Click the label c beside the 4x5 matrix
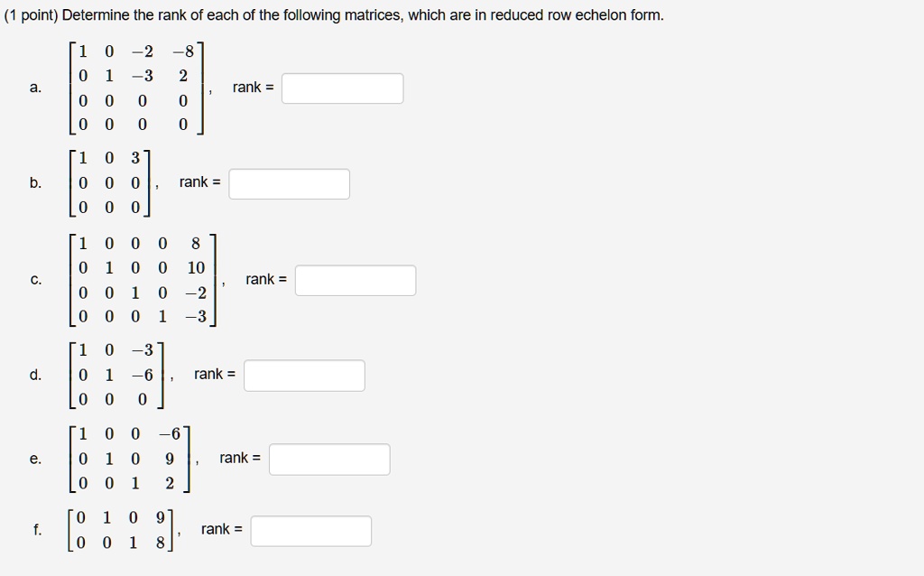Viewport: 924px width, 576px height. [x=34, y=279]
